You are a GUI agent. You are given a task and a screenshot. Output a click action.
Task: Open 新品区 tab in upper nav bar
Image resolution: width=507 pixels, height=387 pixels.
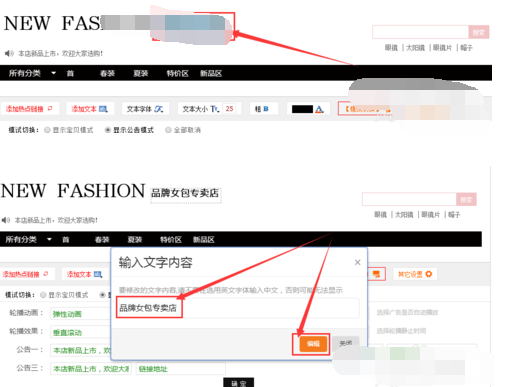211,73
